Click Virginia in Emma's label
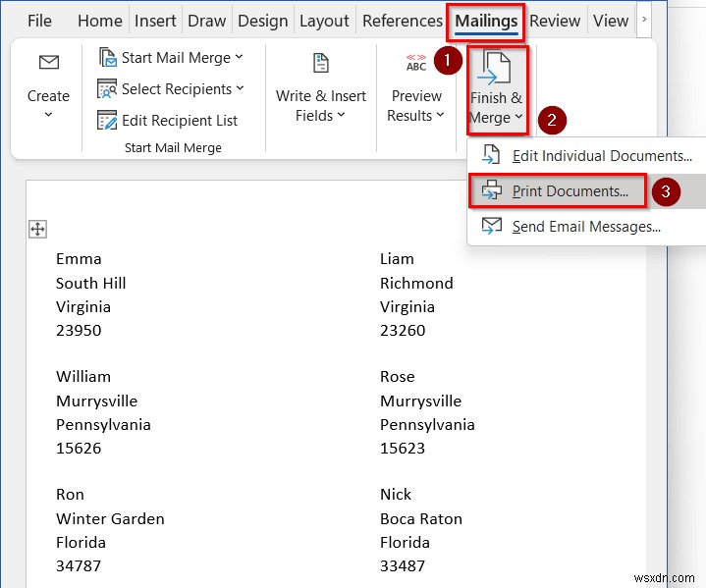This screenshot has height=588, width=706. (83, 307)
